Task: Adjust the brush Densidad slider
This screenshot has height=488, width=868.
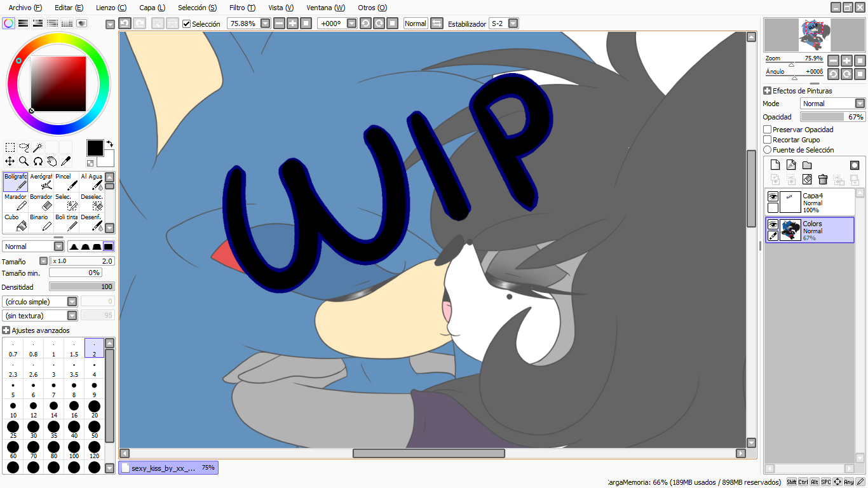Action: coord(81,287)
